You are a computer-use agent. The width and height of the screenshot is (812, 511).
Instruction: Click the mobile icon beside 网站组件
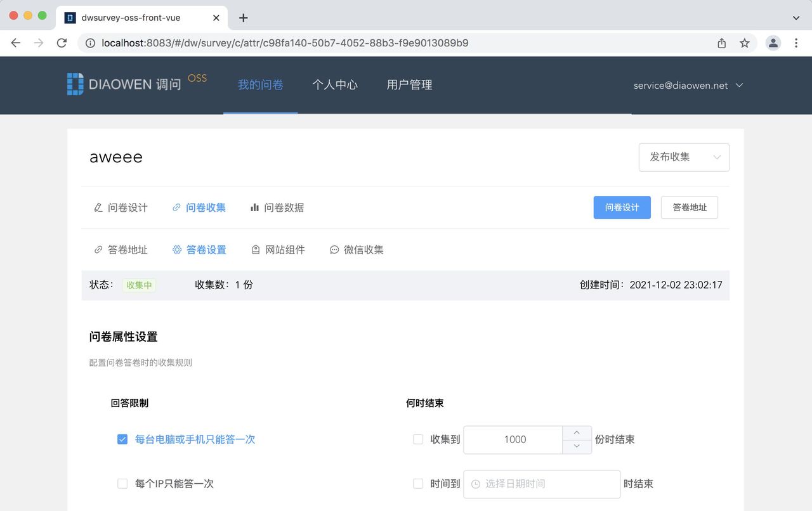click(x=255, y=249)
